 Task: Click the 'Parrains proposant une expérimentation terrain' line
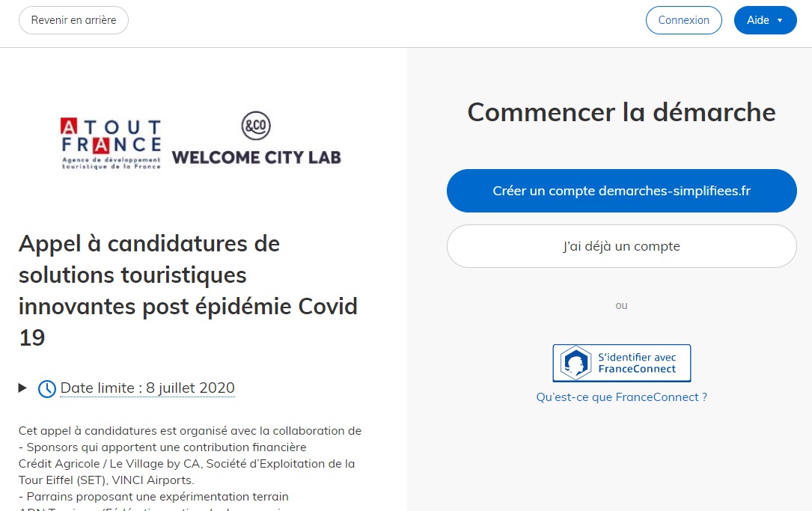coord(153,496)
